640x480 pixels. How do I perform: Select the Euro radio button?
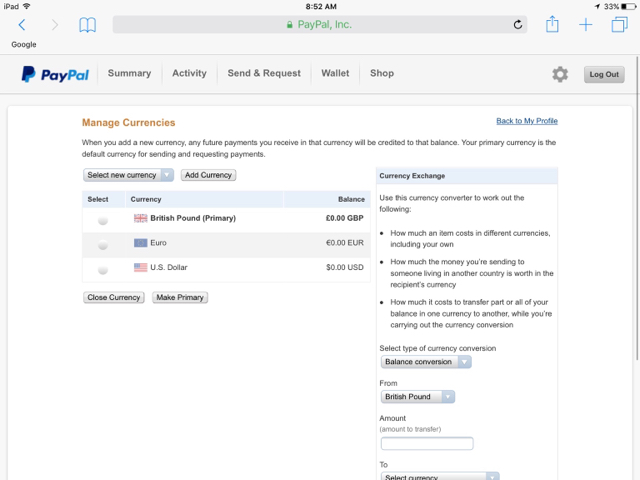(103, 245)
